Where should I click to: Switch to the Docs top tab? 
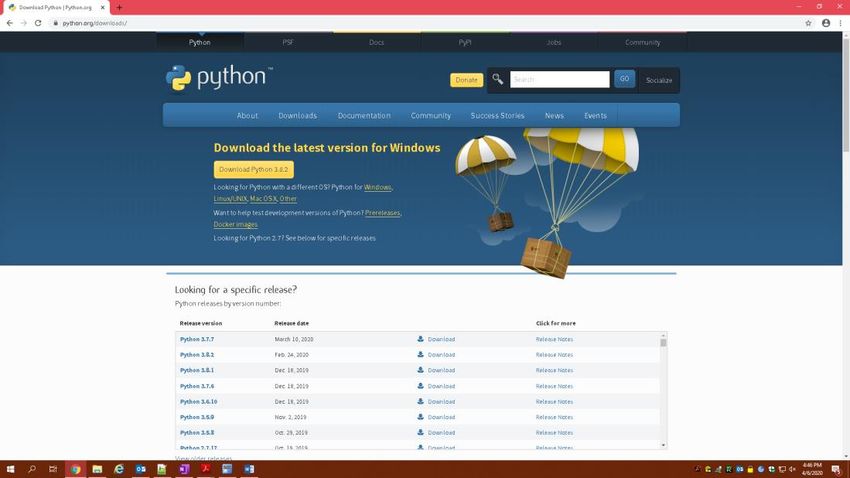pyautogui.click(x=376, y=42)
